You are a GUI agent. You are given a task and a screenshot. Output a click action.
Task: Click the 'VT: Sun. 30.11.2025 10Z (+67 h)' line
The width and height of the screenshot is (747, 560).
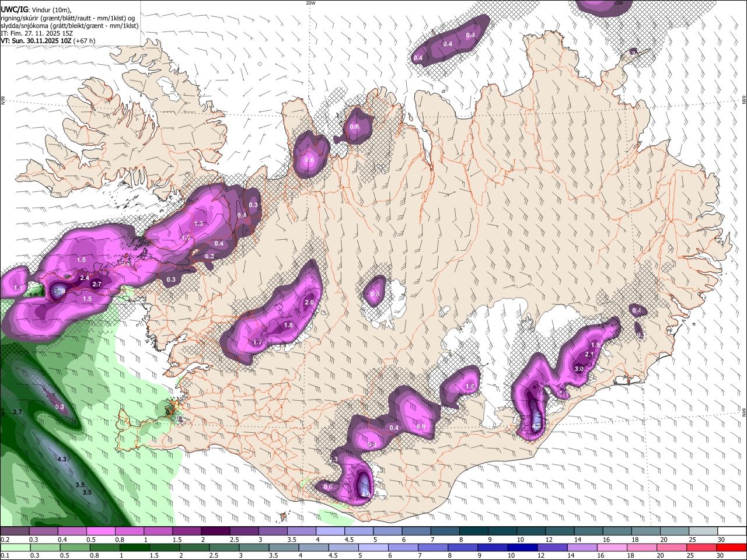(x=48, y=41)
